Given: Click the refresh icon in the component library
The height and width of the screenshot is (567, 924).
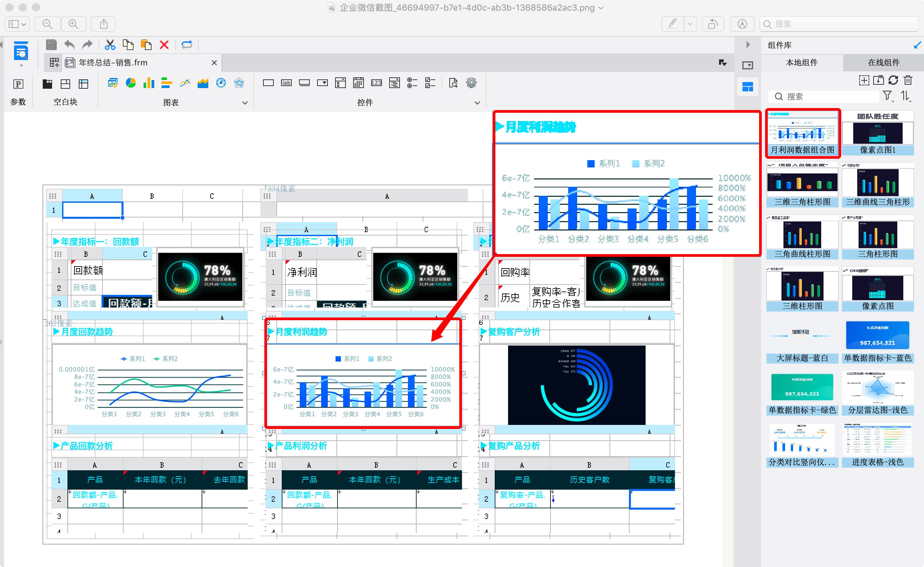Looking at the screenshot, I should point(893,80).
